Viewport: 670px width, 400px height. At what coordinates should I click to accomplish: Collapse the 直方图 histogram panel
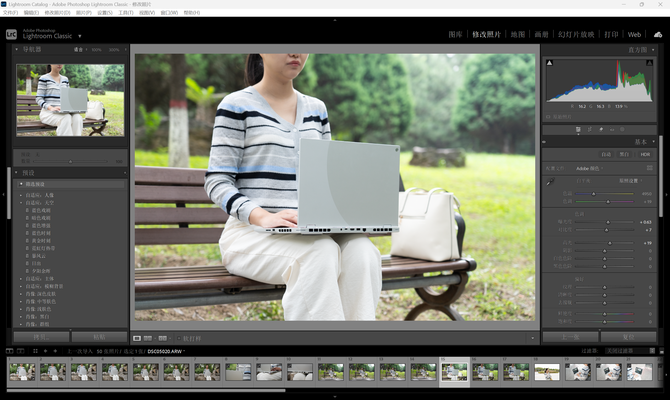tap(653, 48)
